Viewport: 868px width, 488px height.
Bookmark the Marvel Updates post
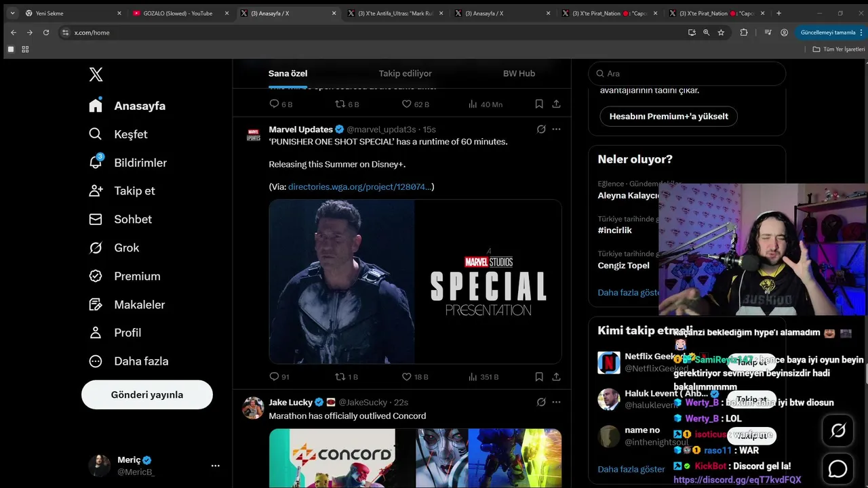click(x=539, y=377)
